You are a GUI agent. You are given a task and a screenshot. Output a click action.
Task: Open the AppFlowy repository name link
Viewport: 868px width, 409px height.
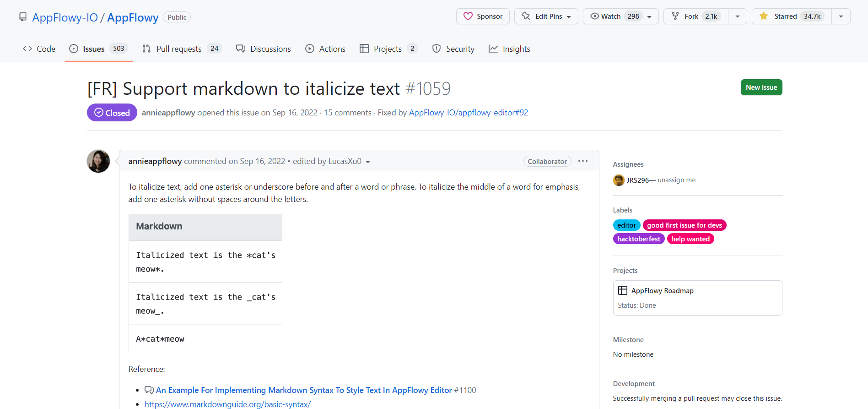pyautogui.click(x=133, y=17)
